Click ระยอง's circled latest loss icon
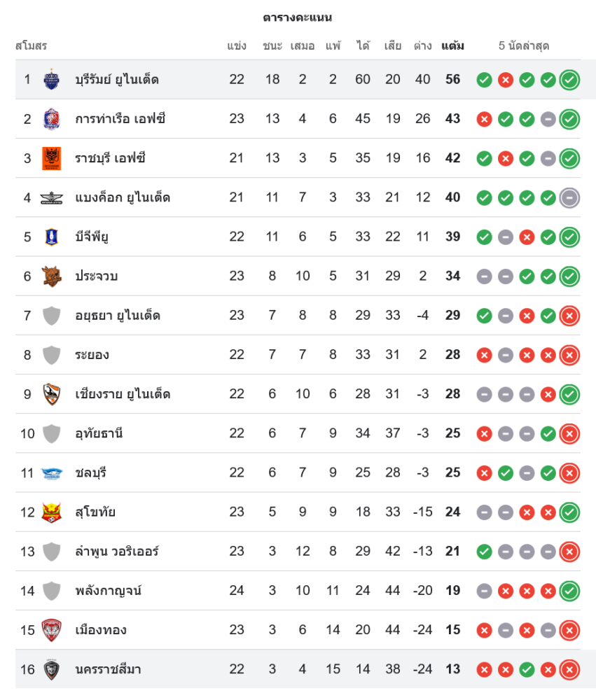The width and height of the screenshot is (596, 700). click(x=569, y=355)
